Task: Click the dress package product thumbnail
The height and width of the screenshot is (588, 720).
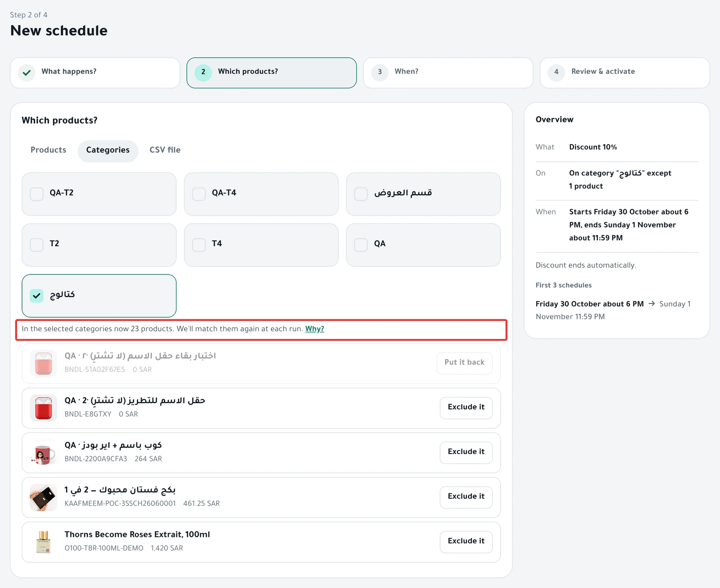Action: [x=43, y=497]
